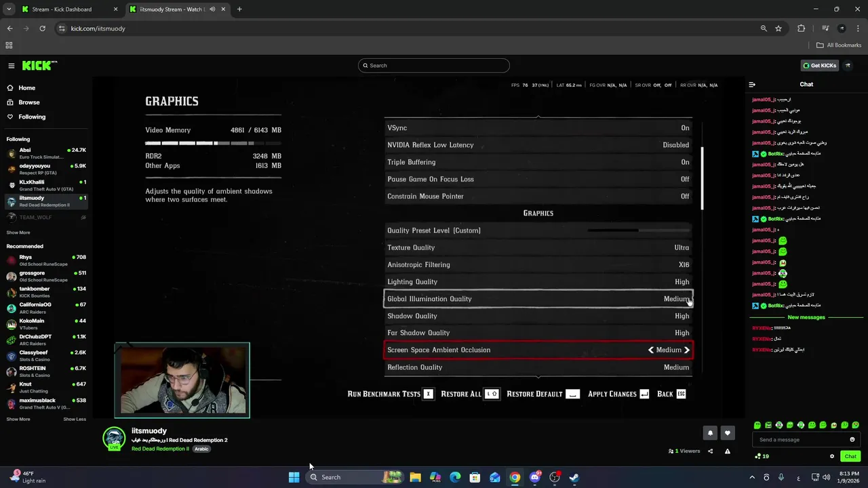The height and width of the screenshot is (488, 868).
Task: Click right arrow on Screen Space Ambient Occlusion
Action: pos(686,350)
